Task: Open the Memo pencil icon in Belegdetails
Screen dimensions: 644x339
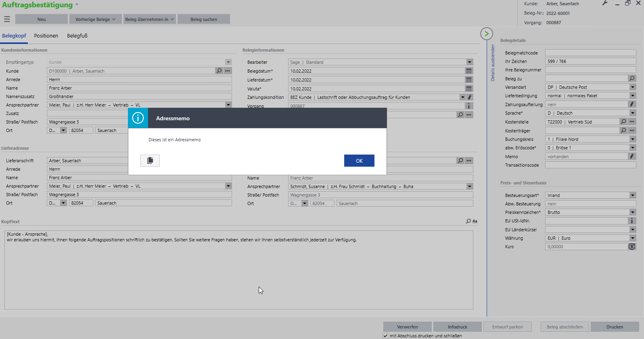Action: (x=632, y=156)
